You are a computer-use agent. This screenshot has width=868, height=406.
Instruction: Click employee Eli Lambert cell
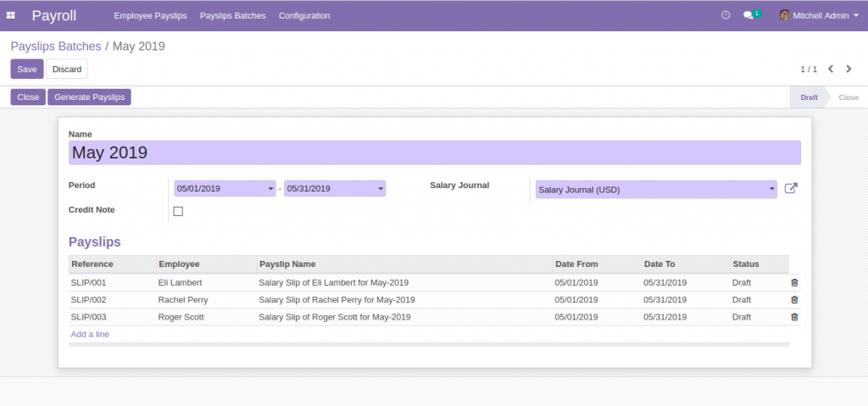click(x=207, y=282)
